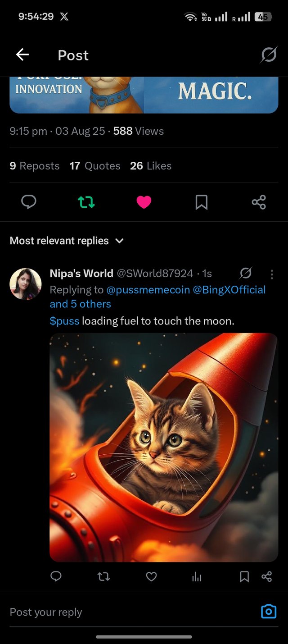Toggle the green repost icon on main post
This screenshot has width=288, height=644.
click(x=86, y=202)
